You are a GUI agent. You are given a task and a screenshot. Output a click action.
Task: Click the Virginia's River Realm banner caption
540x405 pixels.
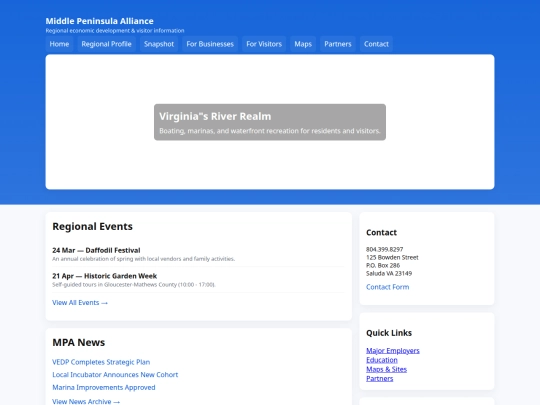(270, 122)
